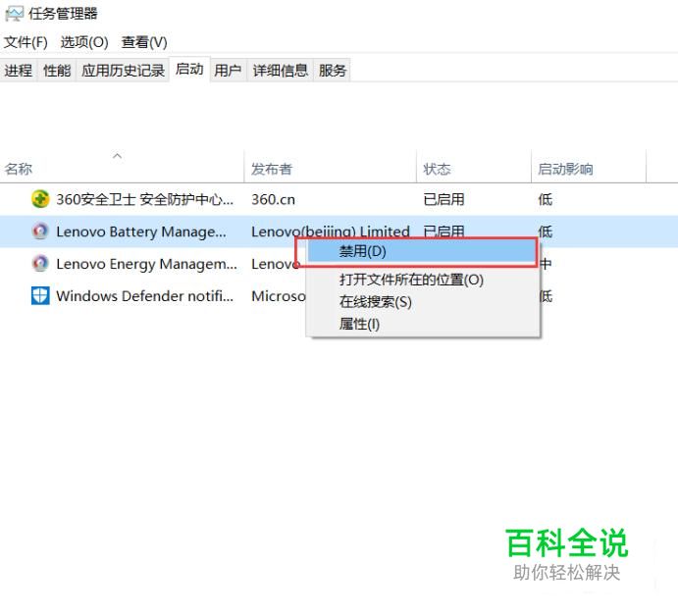Click the sort arrow above 名称 column
678x616 pixels.
click(117, 156)
